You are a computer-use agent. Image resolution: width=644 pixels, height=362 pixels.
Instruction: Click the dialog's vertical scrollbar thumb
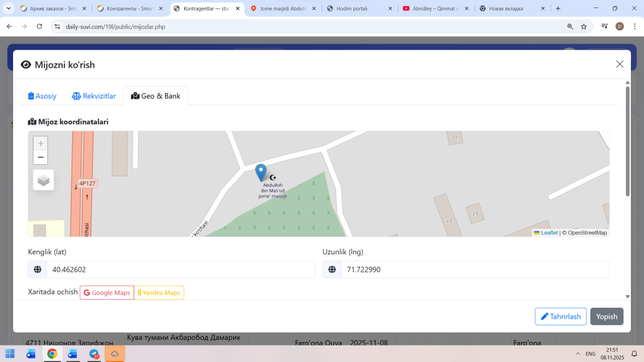(627, 141)
